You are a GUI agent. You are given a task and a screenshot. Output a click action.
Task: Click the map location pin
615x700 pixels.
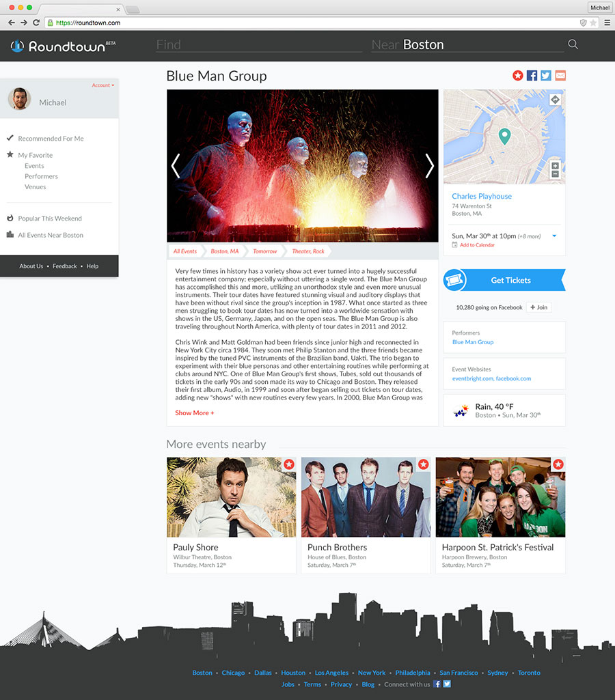504,136
